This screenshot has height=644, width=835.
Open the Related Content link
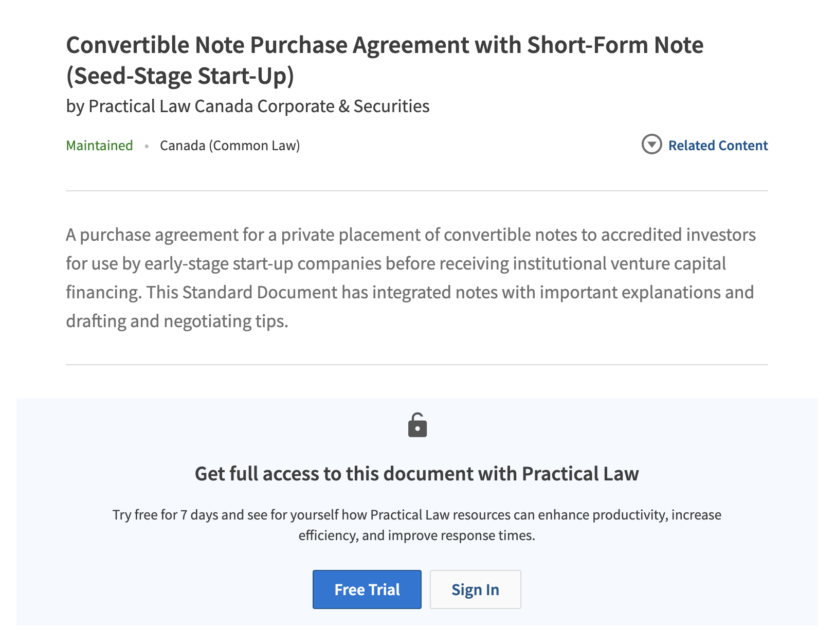click(718, 146)
